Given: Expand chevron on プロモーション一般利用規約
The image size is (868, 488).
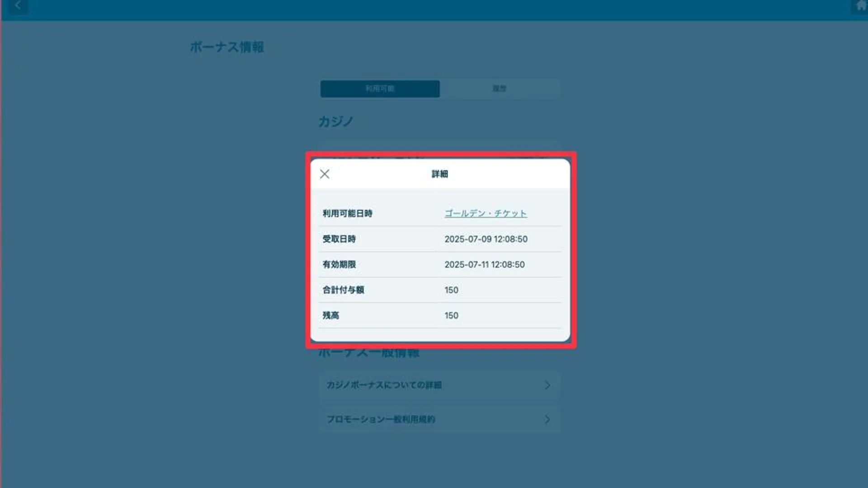Looking at the screenshot, I should coord(547,419).
